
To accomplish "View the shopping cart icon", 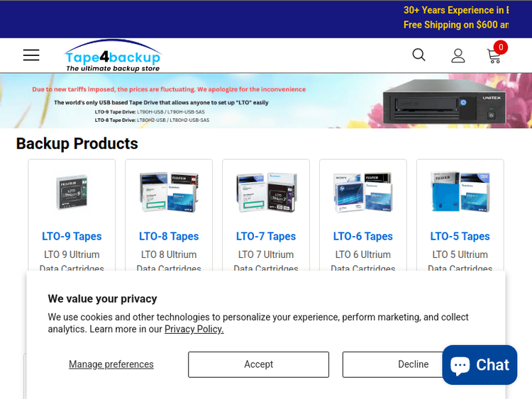I will pos(494,56).
